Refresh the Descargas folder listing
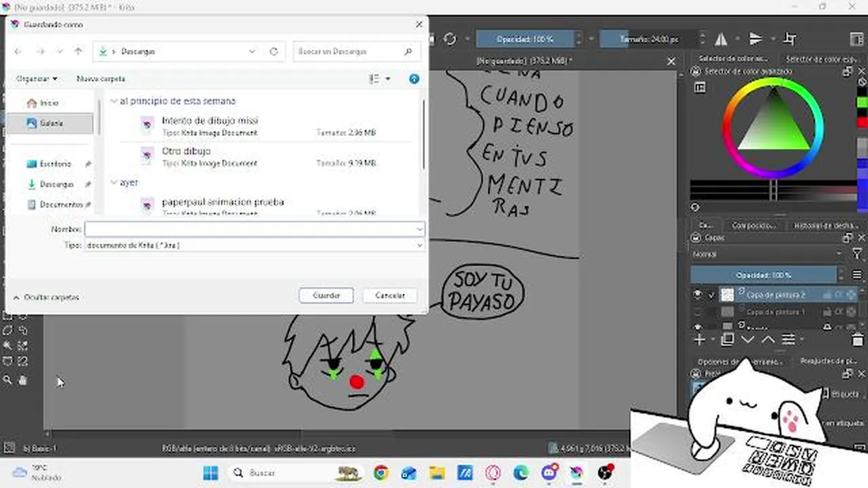This screenshot has height=488, width=868. (274, 52)
